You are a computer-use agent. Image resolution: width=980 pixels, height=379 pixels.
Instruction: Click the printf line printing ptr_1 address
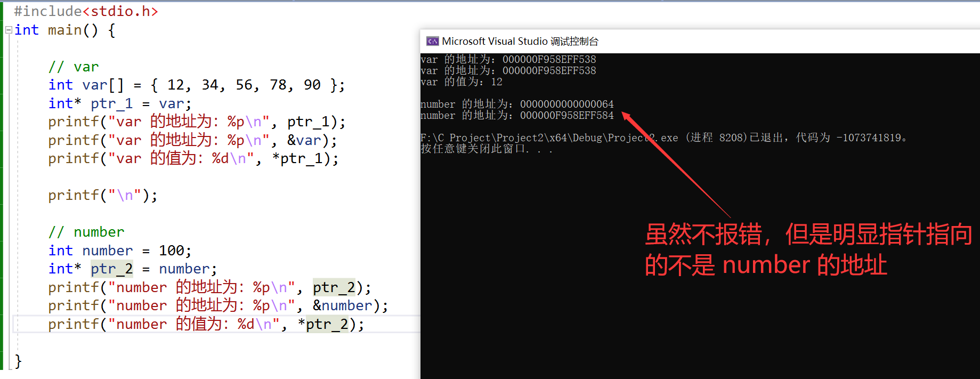coord(197,122)
